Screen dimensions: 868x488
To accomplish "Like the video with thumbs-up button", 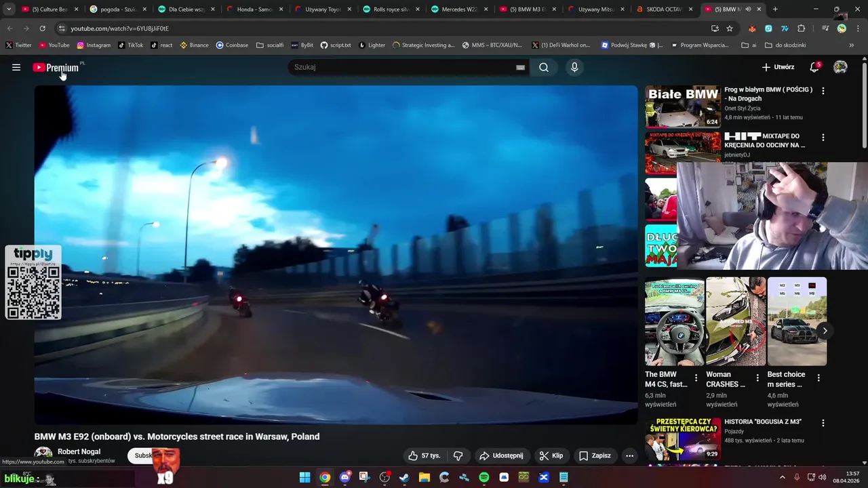I will click(x=424, y=455).
